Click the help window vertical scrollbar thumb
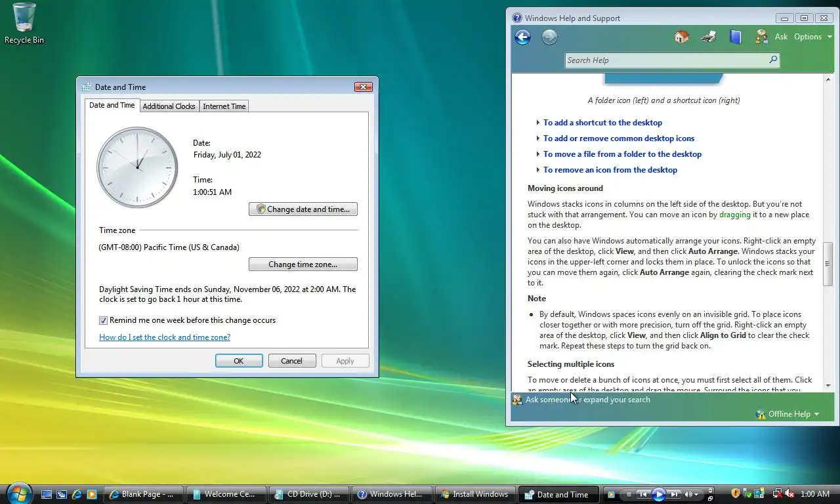 [828, 264]
